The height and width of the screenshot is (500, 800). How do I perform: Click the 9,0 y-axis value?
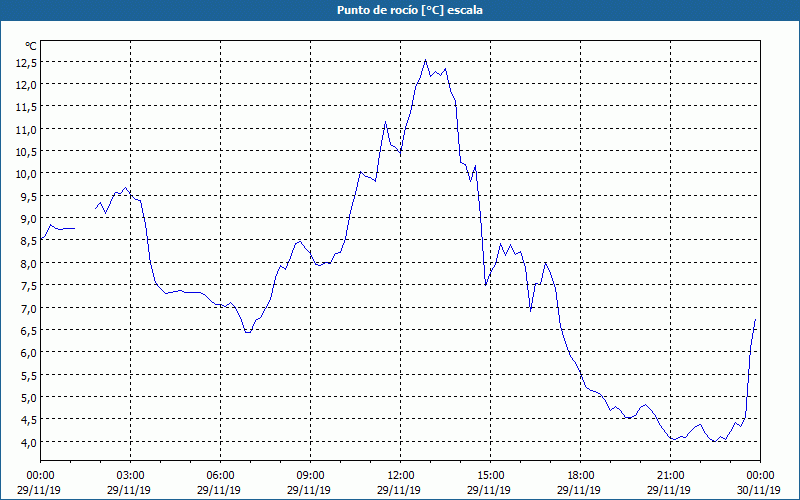pyautogui.click(x=29, y=219)
